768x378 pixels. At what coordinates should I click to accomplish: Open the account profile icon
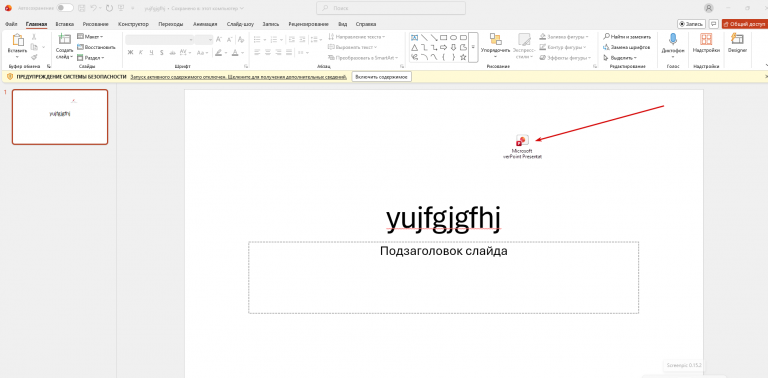[709, 8]
